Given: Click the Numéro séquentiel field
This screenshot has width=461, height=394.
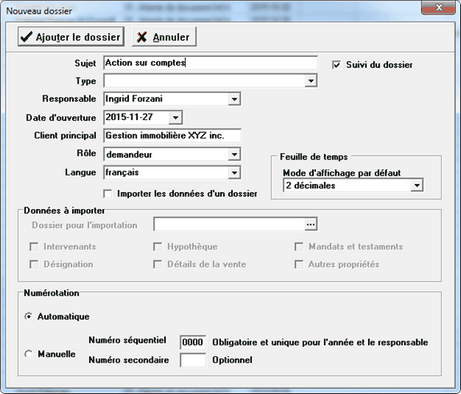Looking at the screenshot, I should [x=193, y=342].
